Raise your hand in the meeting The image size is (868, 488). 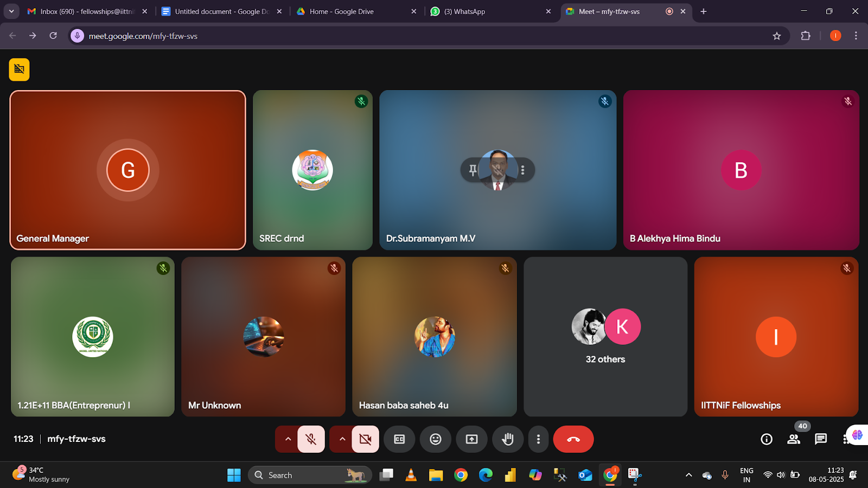point(508,439)
